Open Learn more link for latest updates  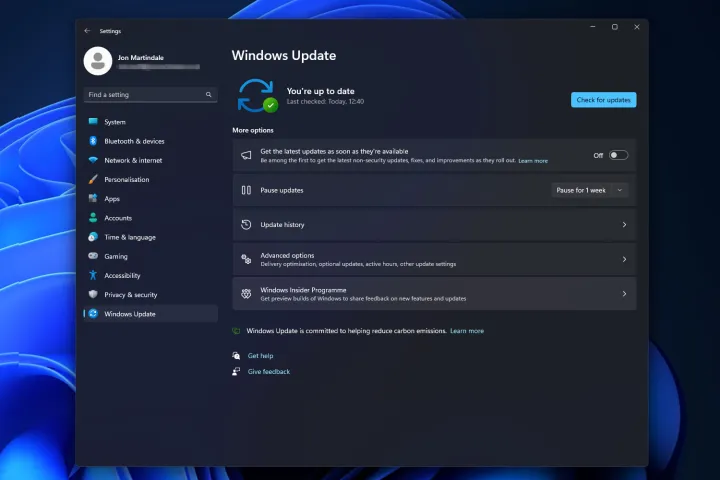point(533,161)
